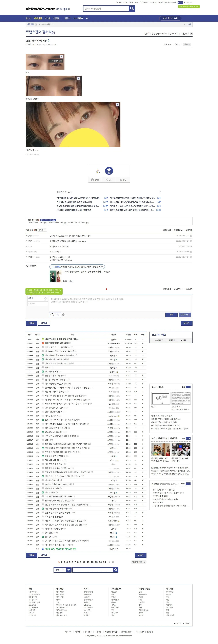Click the pagination last-page arrow icon

tap(113, 562)
